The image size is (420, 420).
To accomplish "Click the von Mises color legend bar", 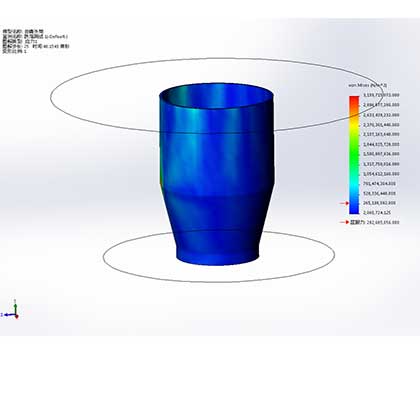I will click(x=354, y=155).
